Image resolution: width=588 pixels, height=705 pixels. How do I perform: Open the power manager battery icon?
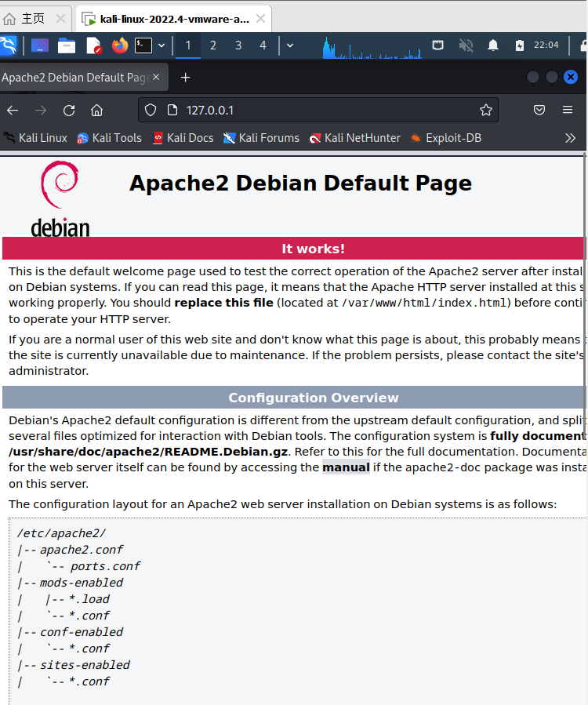tap(520, 45)
